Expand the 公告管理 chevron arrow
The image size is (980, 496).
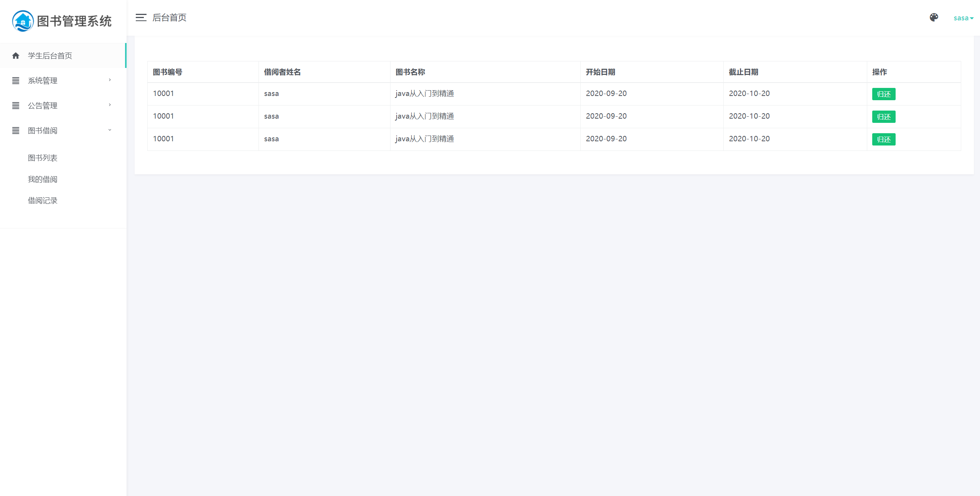tap(110, 105)
